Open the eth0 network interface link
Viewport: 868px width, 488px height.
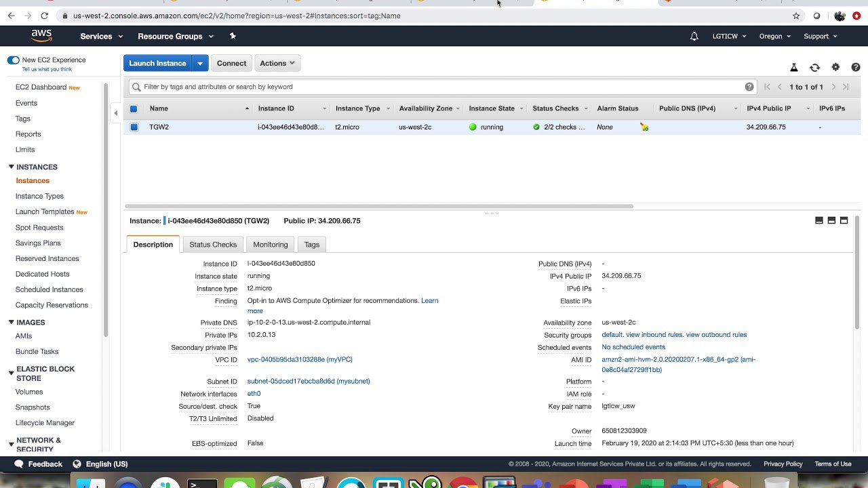[x=254, y=394]
